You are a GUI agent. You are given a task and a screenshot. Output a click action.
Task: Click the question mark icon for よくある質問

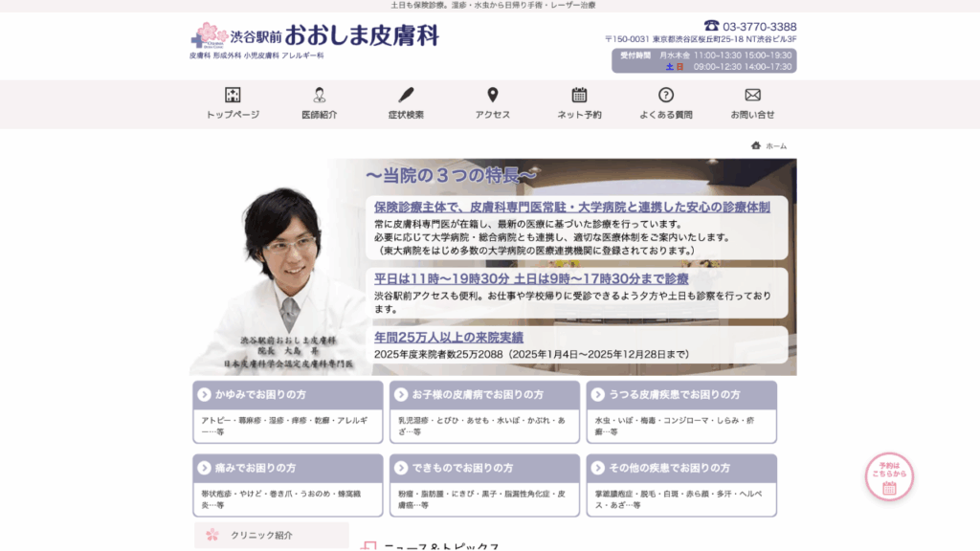point(666,95)
